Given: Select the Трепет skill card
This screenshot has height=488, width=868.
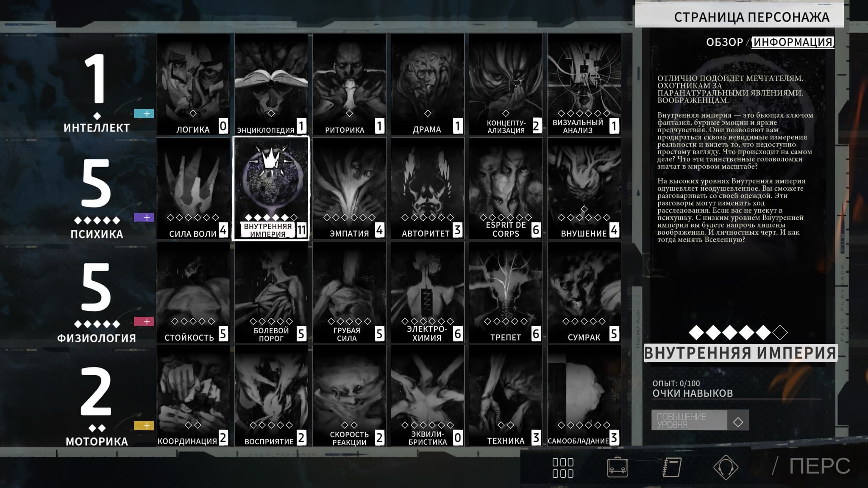Looking at the screenshot, I should (506, 291).
